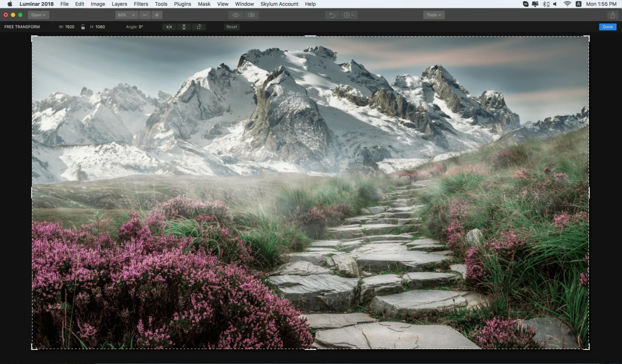Image resolution: width=622 pixels, height=364 pixels.
Task: Toggle the before/after compare view
Action: 251,15
